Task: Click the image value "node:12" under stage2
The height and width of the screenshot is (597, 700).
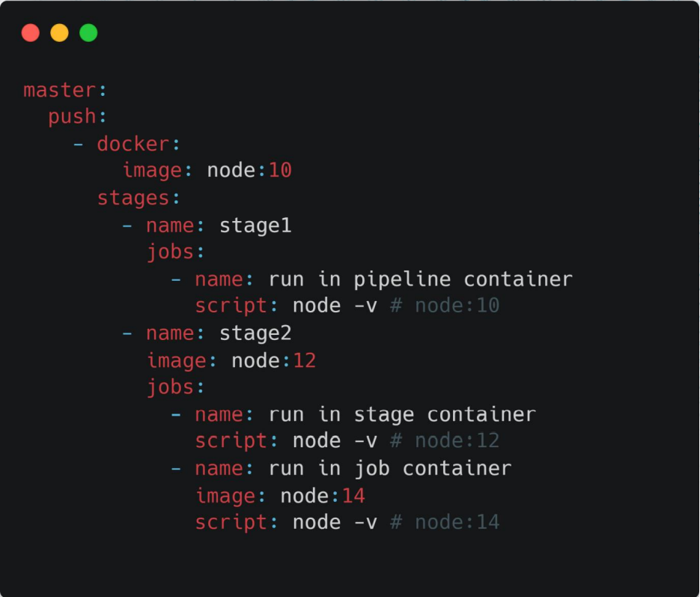Action: pyautogui.click(x=273, y=360)
